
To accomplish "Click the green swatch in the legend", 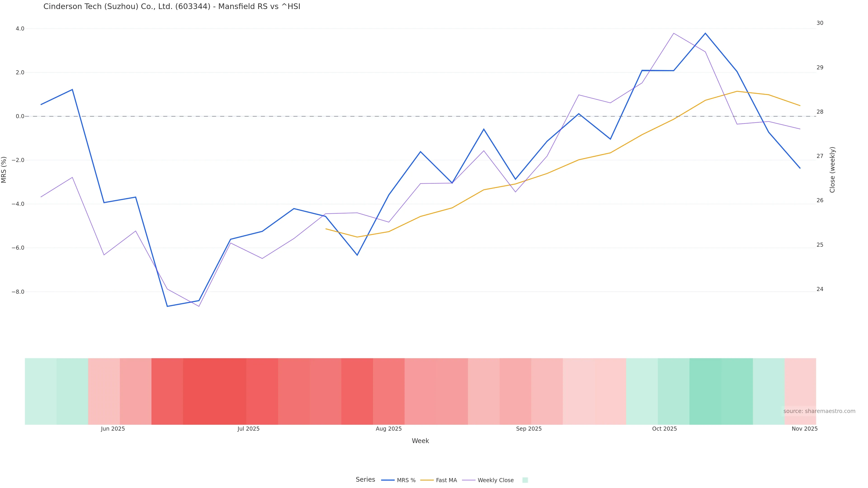I will click(x=525, y=480).
